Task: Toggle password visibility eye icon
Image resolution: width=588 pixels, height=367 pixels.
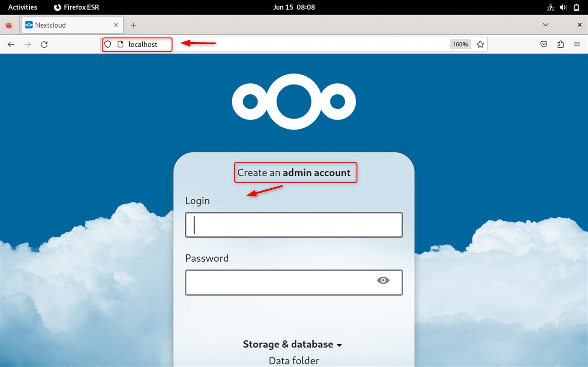Action: [x=383, y=280]
